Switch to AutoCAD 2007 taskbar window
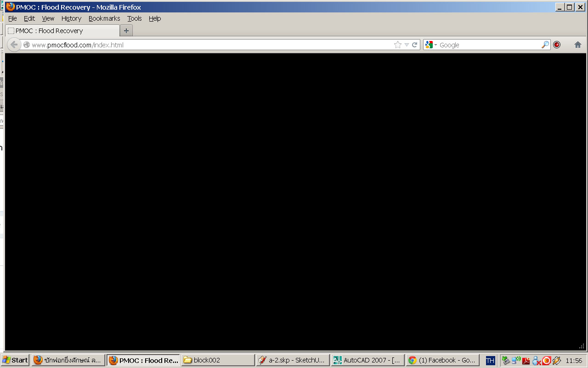This screenshot has width=588, height=368. coord(367,360)
